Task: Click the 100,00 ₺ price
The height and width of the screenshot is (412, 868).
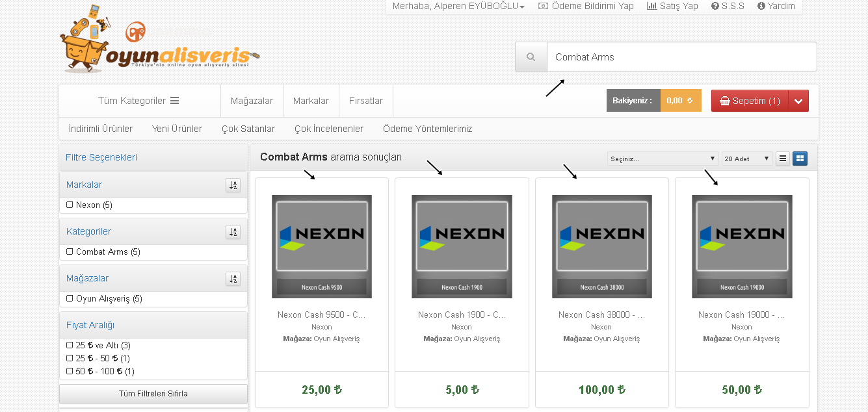Action: pos(602,390)
